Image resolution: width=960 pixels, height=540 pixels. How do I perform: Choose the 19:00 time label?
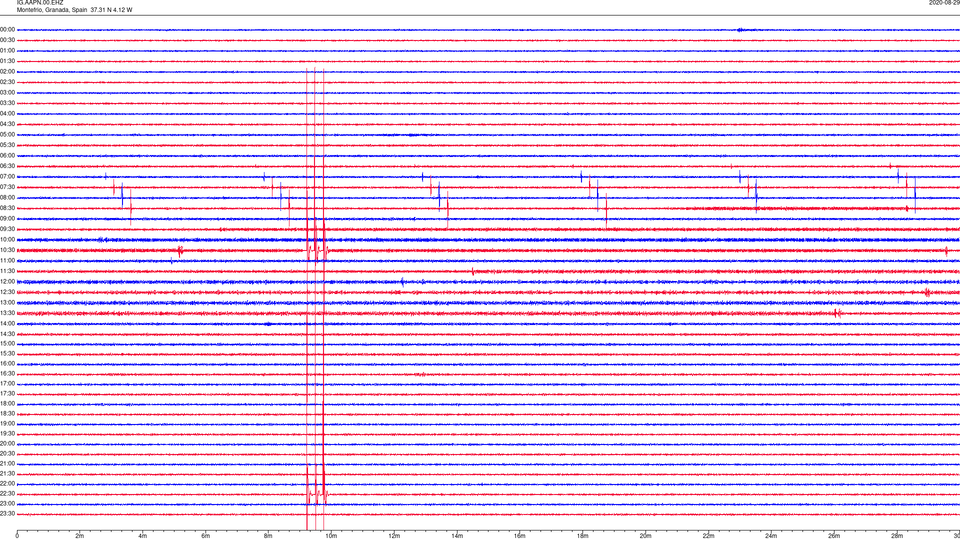[7, 424]
